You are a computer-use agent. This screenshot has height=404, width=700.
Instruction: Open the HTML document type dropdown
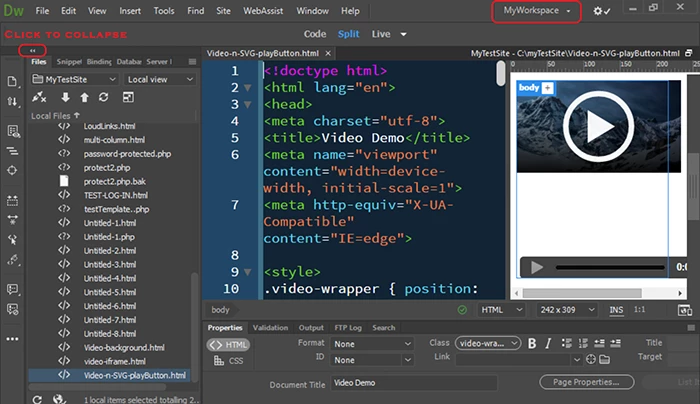click(x=500, y=310)
